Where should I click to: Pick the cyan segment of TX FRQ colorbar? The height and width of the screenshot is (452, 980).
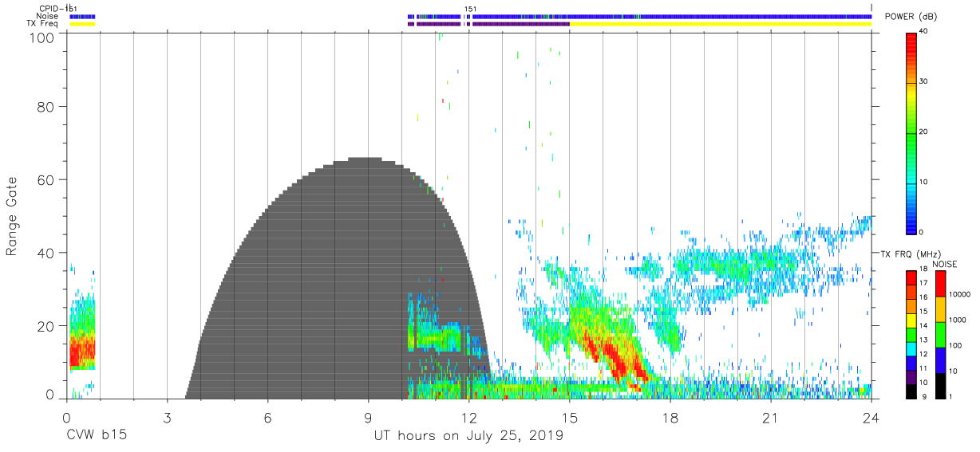pos(911,348)
